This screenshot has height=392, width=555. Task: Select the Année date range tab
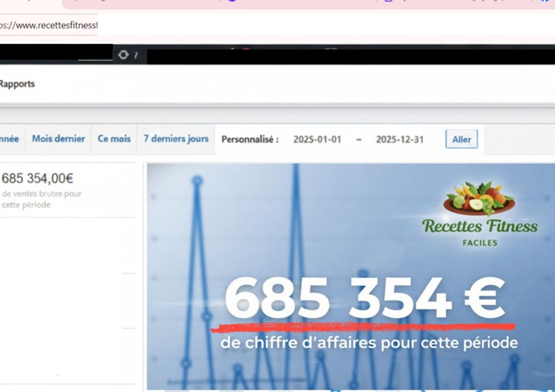(x=9, y=139)
